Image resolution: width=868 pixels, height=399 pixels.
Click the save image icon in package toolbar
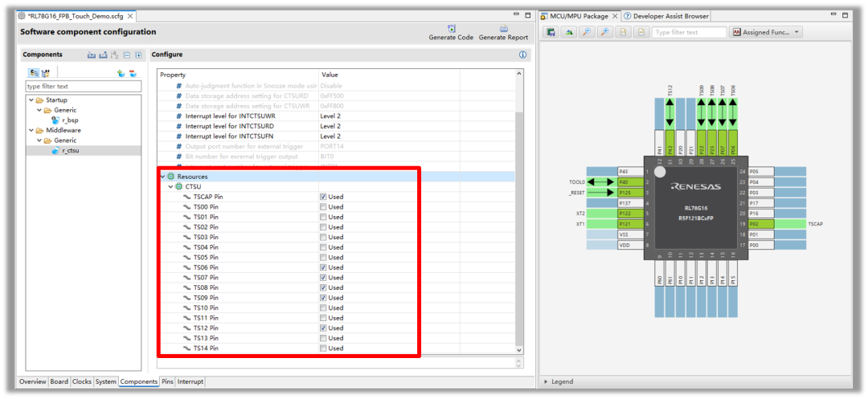[551, 32]
